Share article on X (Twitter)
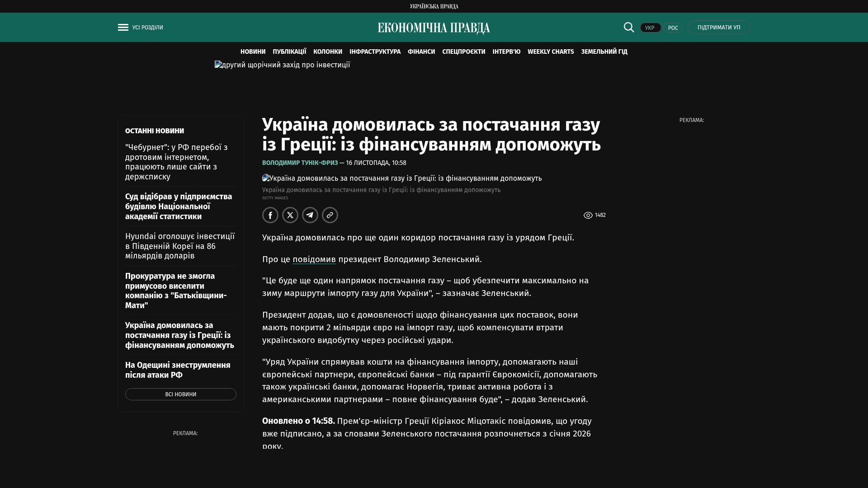 click(x=290, y=215)
